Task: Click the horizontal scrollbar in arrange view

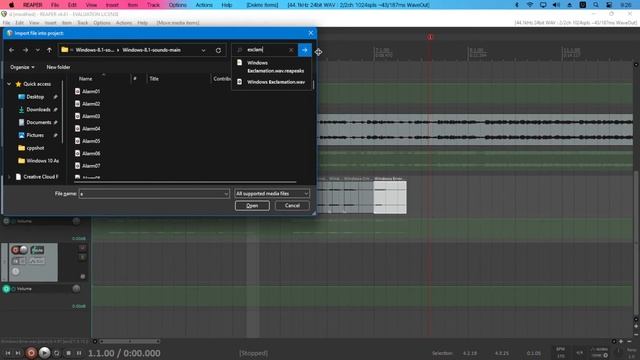Action: [x=130, y=342]
